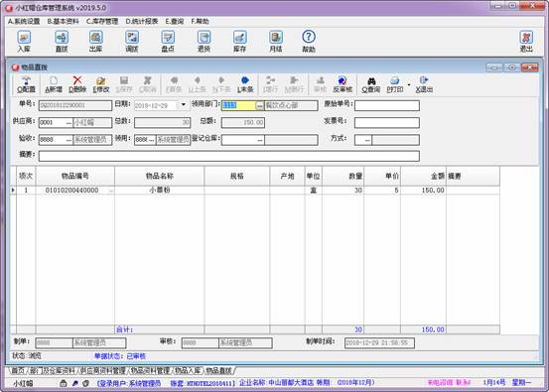Open the 调拨 transfer module

tap(132, 42)
